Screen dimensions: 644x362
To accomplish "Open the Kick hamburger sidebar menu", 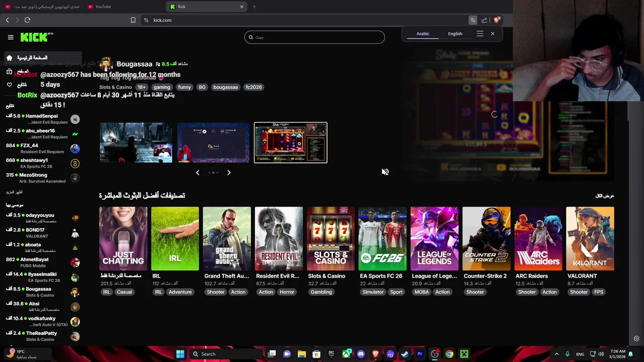I will click(11, 37).
